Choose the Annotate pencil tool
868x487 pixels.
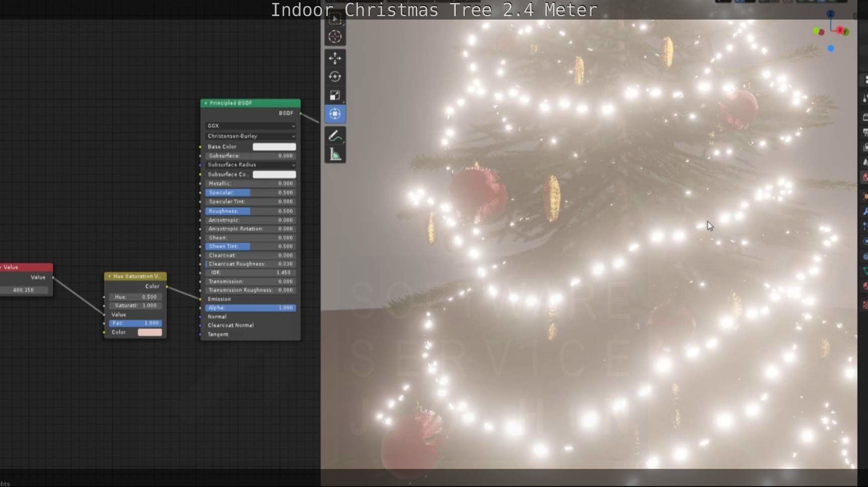click(335, 136)
